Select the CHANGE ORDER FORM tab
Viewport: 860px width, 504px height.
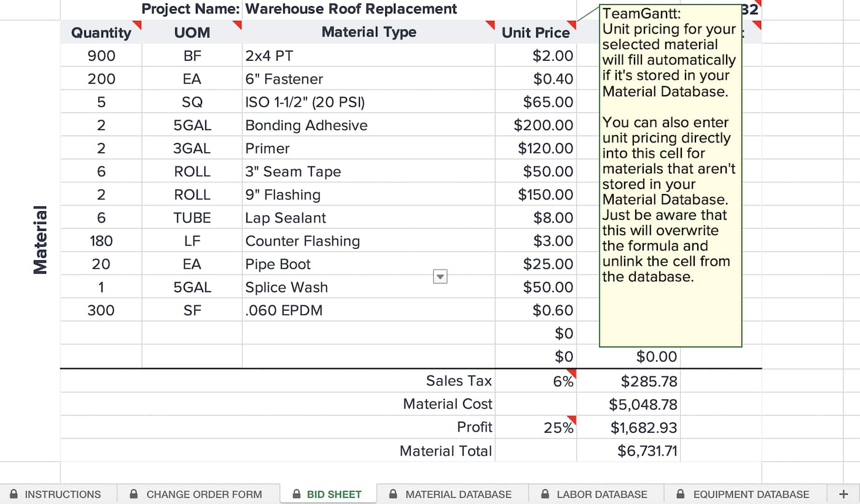tap(203, 494)
